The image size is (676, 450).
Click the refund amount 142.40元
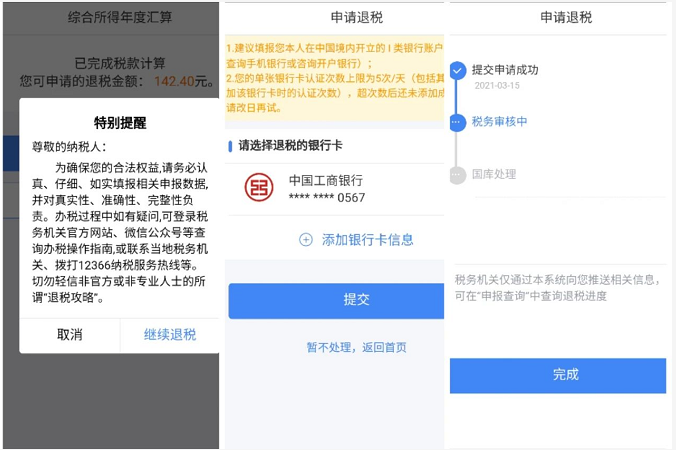click(182, 81)
